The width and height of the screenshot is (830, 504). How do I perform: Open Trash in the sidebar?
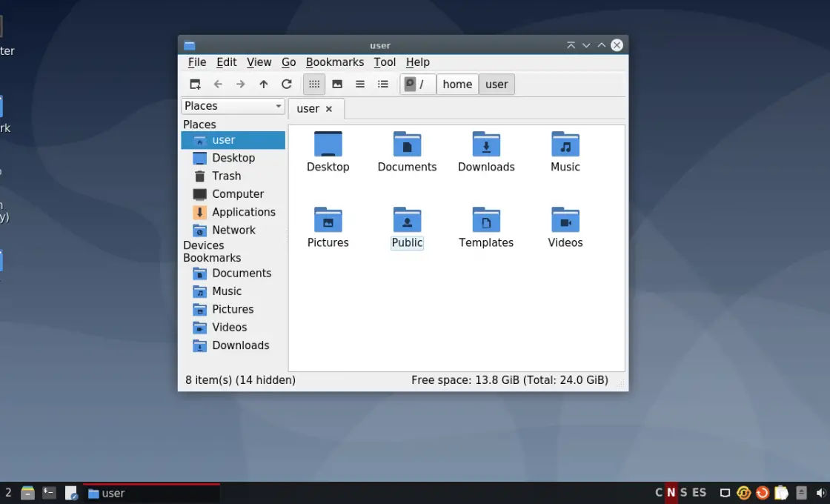(x=233, y=176)
